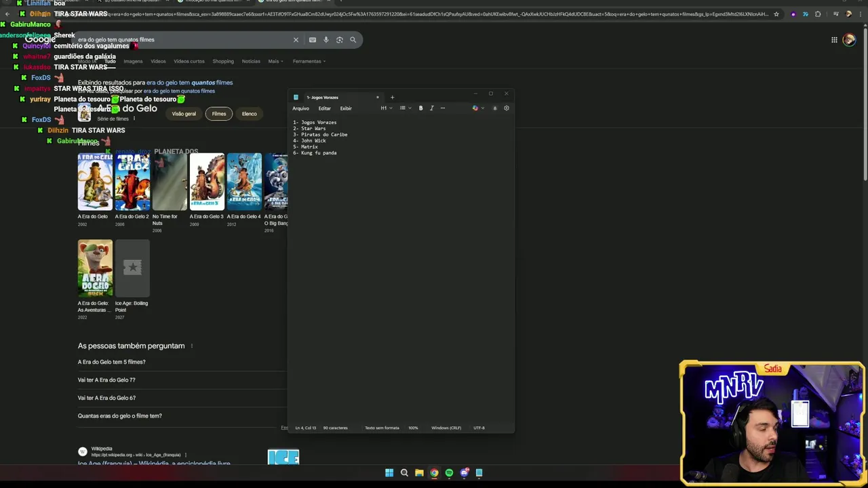Open File Explorer from taskbar
Screen dimensions: 868x488
click(x=419, y=473)
